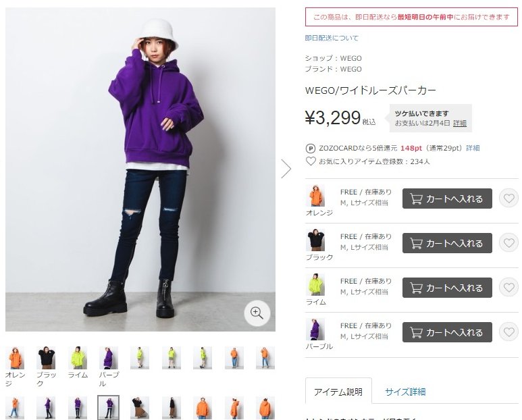Viewport: 522px width, 420px height.
Task: Open 詳細 link in ツケ払い notice
Action: click(x=459, y=123)
